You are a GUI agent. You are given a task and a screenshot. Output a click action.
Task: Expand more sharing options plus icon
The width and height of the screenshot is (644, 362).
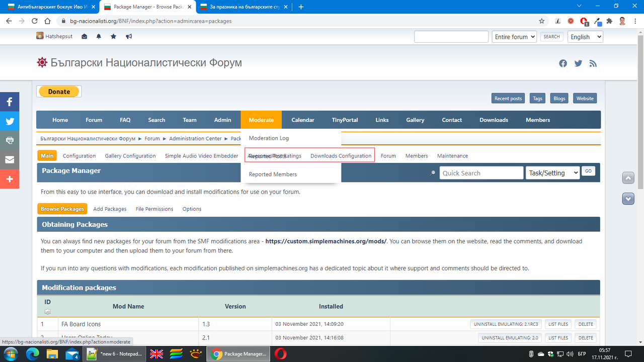tap(10, 179)
